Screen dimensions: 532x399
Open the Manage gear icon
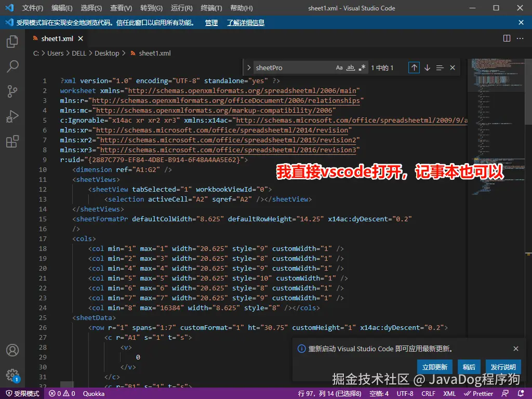click(12, 375)
